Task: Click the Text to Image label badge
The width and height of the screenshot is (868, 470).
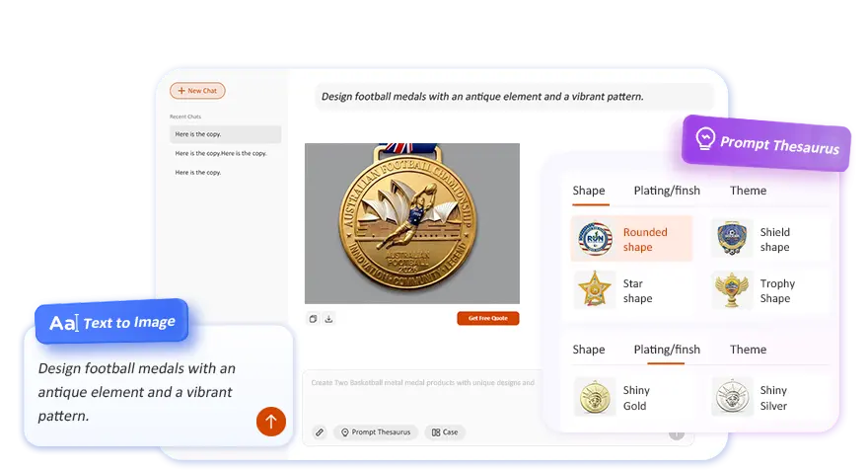Action: (111, 322)
